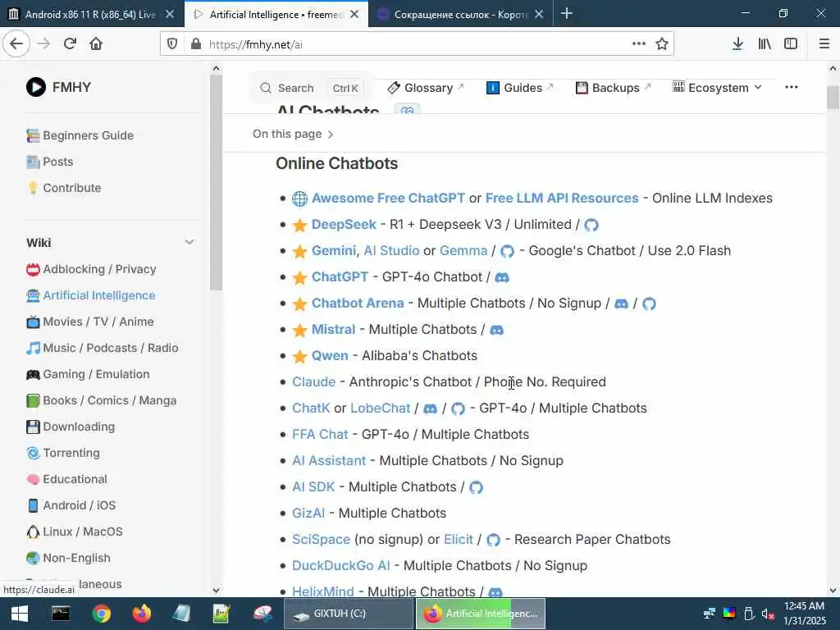Click the sidebar scroll-down arrow
The height and width of the screenshot is (630, 840).
coord(216,590)
